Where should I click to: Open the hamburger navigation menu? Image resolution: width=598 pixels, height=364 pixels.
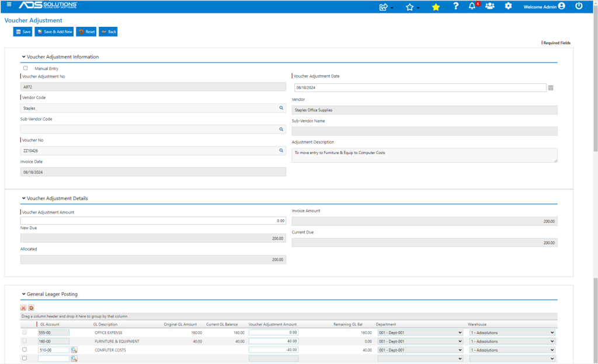coord(9,5)
